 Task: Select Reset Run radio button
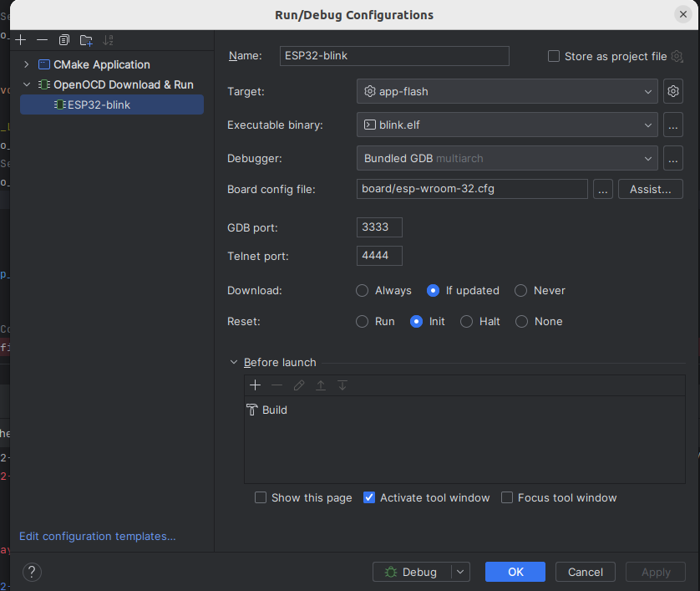point(362,322)
